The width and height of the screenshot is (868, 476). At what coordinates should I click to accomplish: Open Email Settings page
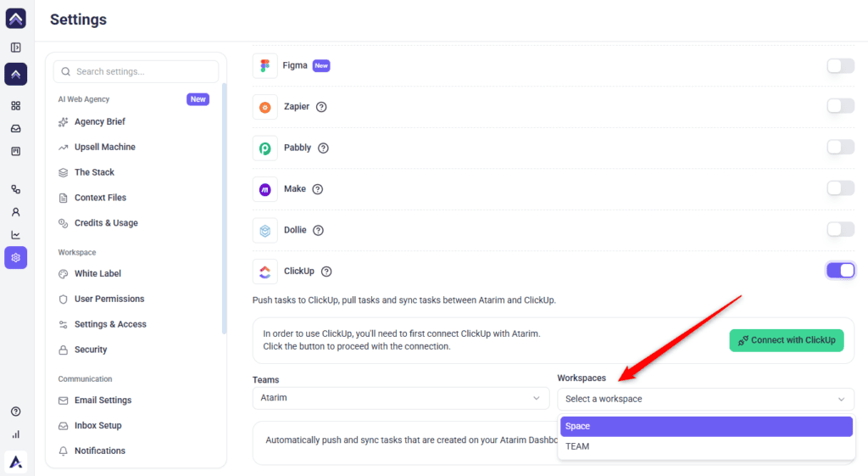[x=103, y=400]
